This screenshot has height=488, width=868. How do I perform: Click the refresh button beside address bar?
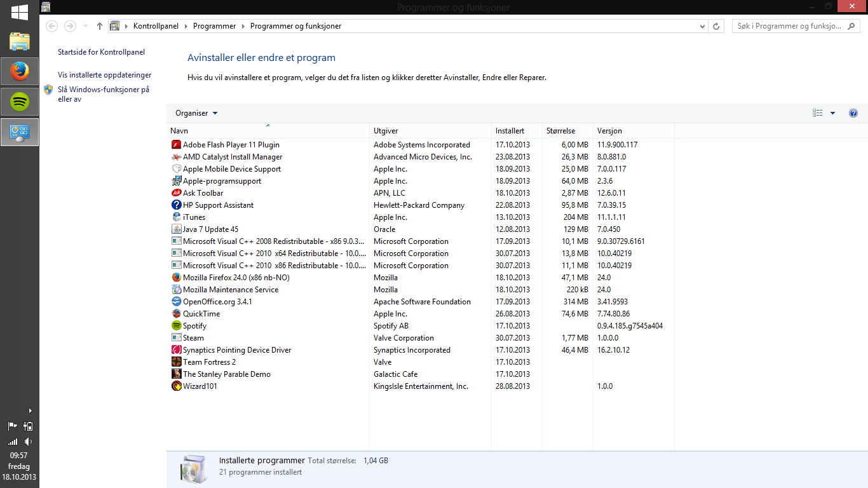pyautogui.click(x=716, y=26)
